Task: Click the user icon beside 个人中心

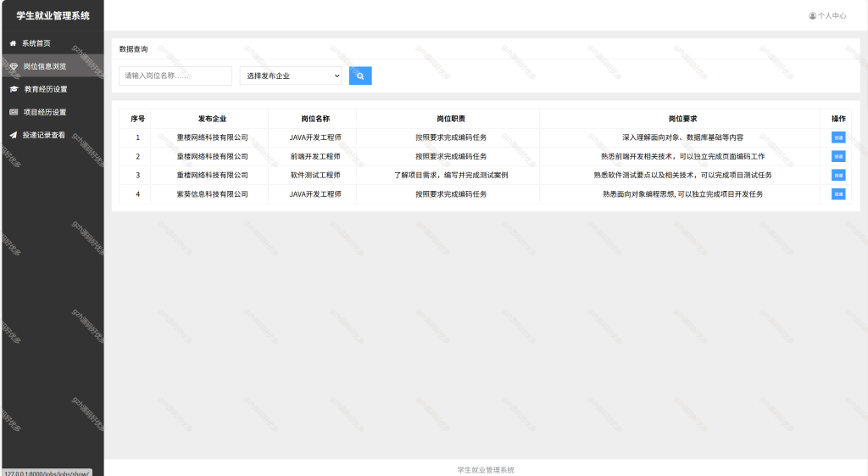Action: [812, 15]
